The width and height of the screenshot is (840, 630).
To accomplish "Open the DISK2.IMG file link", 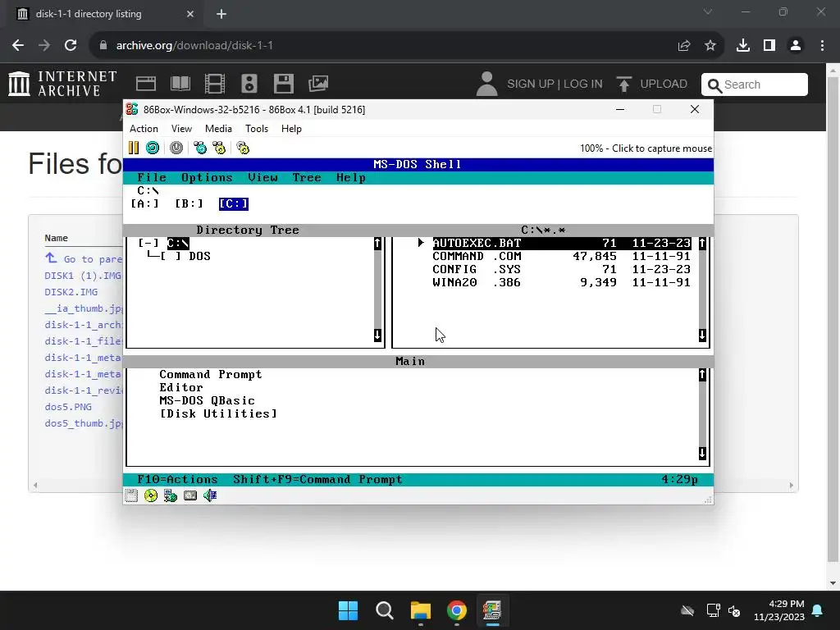I will [x=71, y=292].
